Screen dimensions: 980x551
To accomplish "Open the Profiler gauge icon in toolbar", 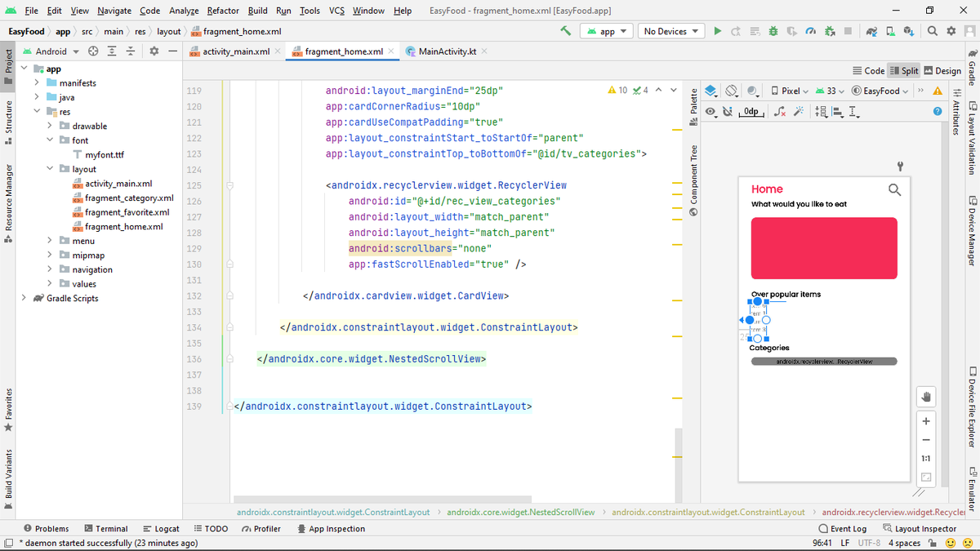I will (810, 31).
